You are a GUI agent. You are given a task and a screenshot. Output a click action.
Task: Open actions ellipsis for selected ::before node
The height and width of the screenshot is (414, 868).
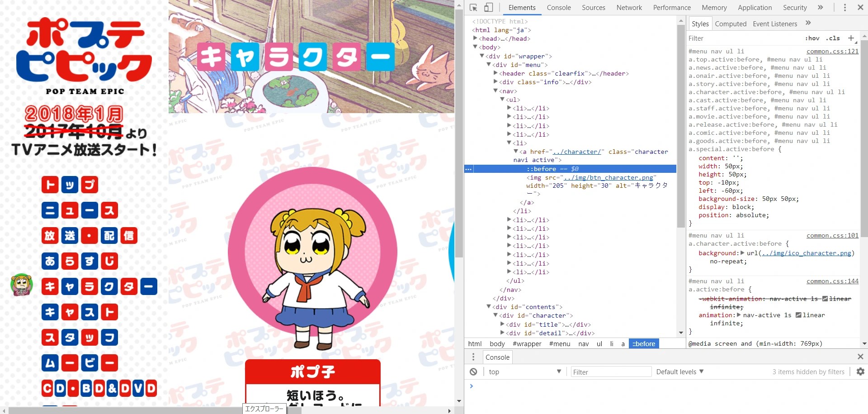pyautogui.click(x=468, y=169)
